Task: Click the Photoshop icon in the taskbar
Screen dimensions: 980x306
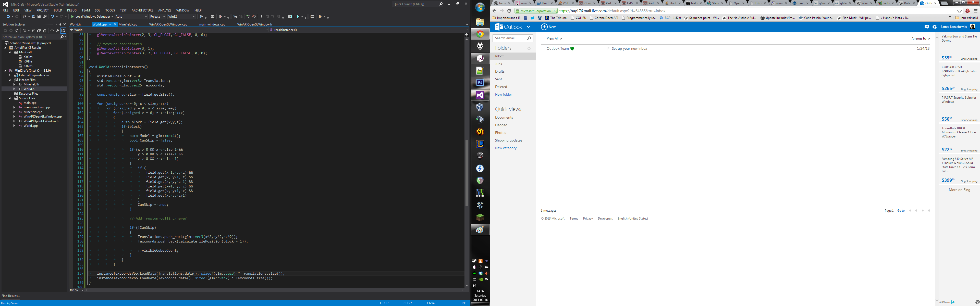Action: (x=480, y=82)
